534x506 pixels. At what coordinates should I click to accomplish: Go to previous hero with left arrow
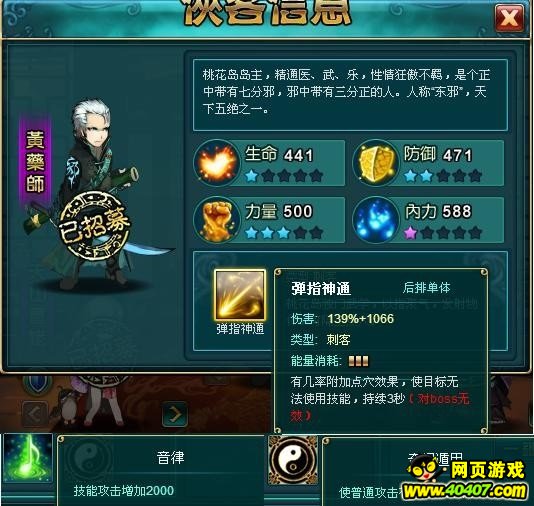(x=35, y=414)
